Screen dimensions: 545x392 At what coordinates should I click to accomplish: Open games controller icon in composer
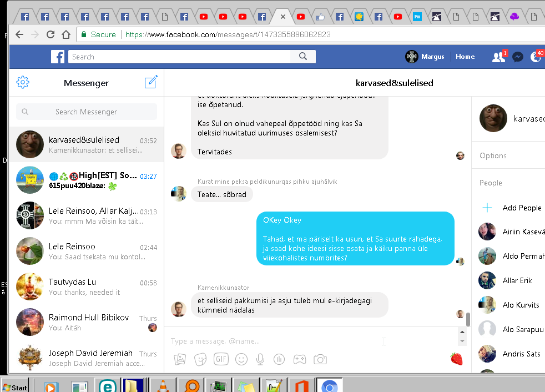pos(299,359)
